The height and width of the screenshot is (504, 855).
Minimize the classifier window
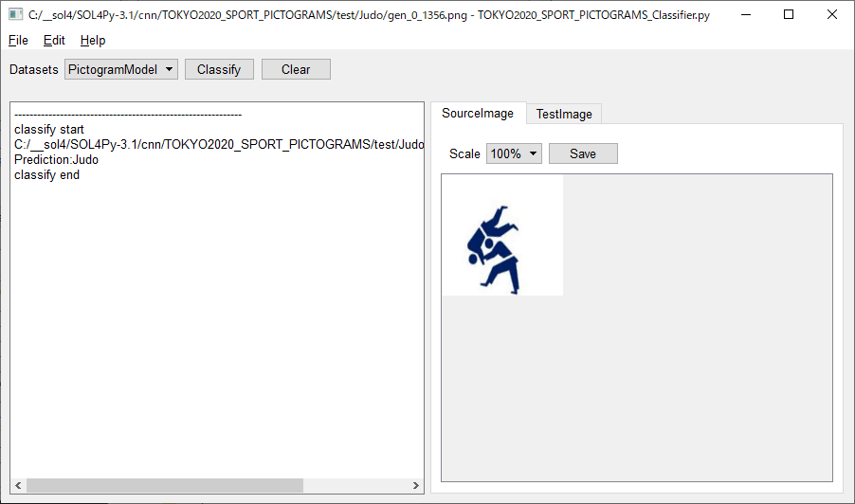point(746,14)
